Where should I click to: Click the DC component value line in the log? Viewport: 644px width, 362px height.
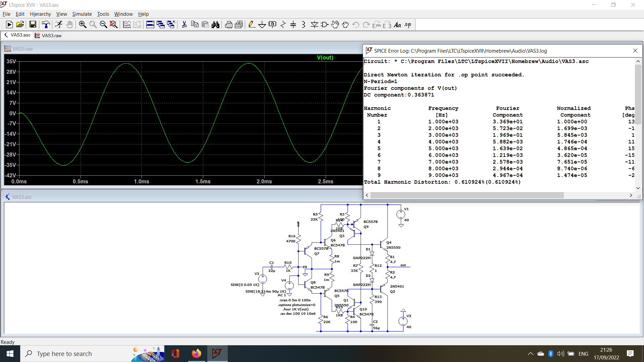399,95
